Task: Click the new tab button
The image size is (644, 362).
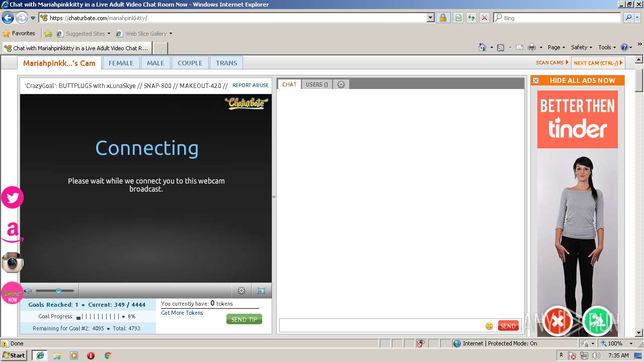Action: (160, 48)
